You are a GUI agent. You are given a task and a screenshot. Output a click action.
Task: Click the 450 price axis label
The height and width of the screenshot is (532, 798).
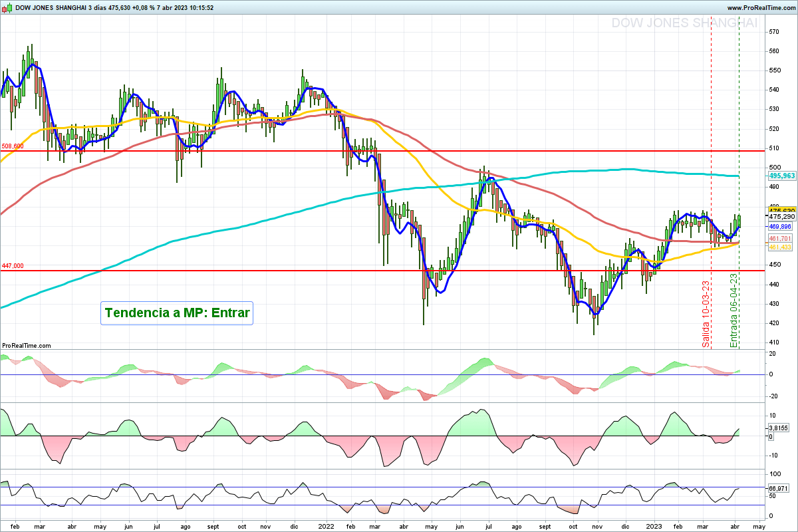775,265
